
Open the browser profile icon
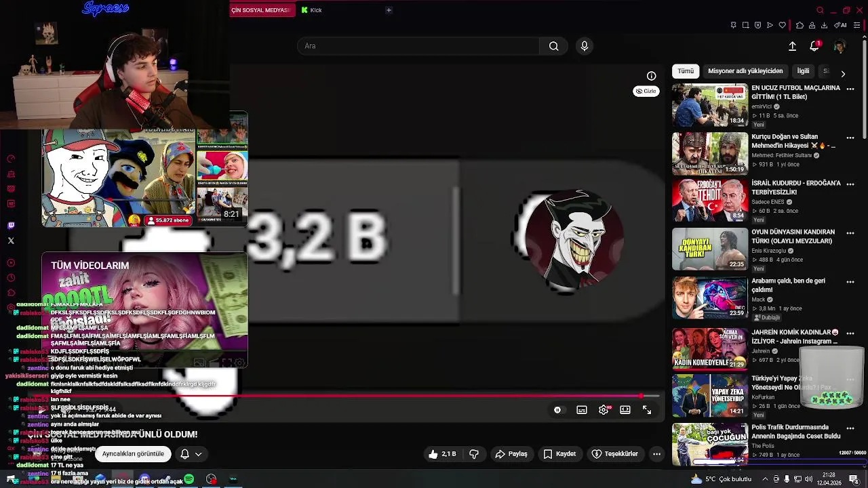(x=812, y=25)
